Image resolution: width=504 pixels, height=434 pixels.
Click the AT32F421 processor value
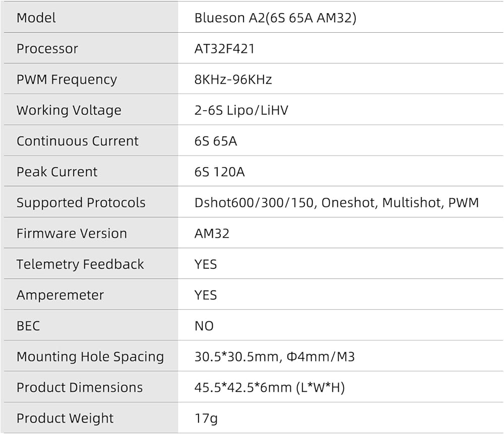pyautogui.click(x=224, y=49)
